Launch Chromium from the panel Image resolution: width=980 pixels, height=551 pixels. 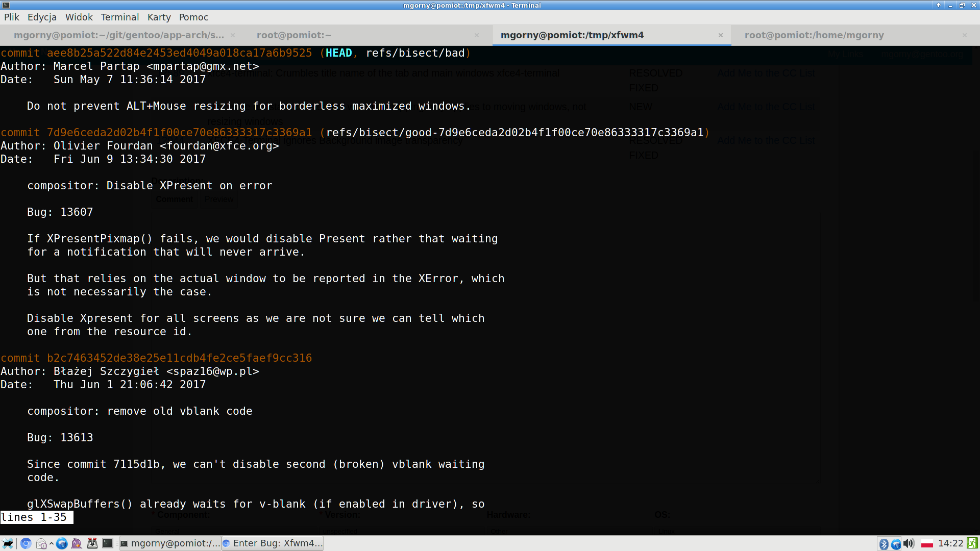tap(26, 543)
